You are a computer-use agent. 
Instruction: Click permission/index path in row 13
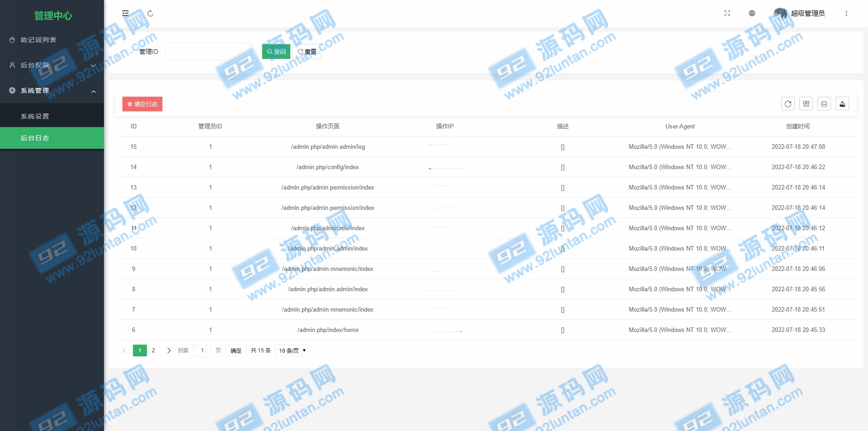click(x=328, y=187)
